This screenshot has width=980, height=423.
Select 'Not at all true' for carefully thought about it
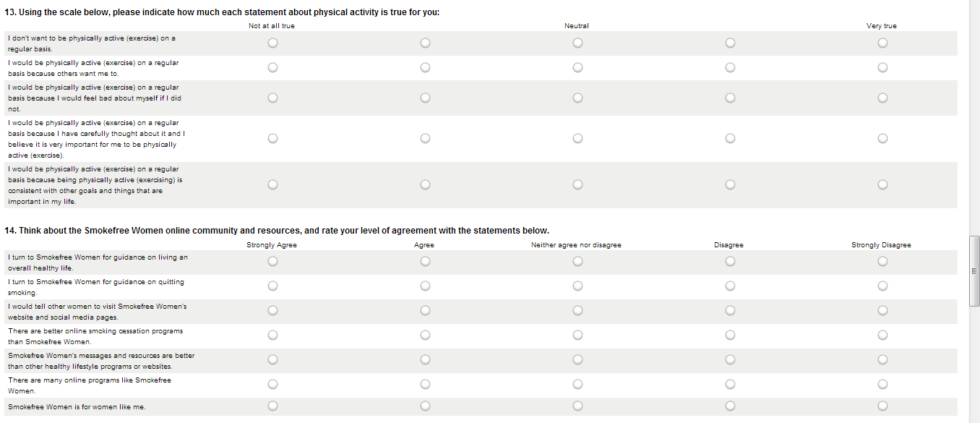[x=272, y=139]
